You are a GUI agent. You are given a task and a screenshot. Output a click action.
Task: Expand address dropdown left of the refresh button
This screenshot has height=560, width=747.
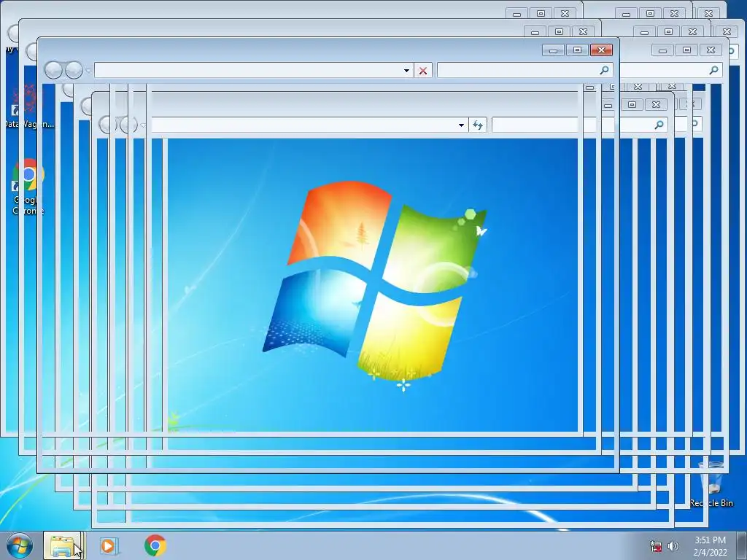pyautogui.click(x=461, y=125)
